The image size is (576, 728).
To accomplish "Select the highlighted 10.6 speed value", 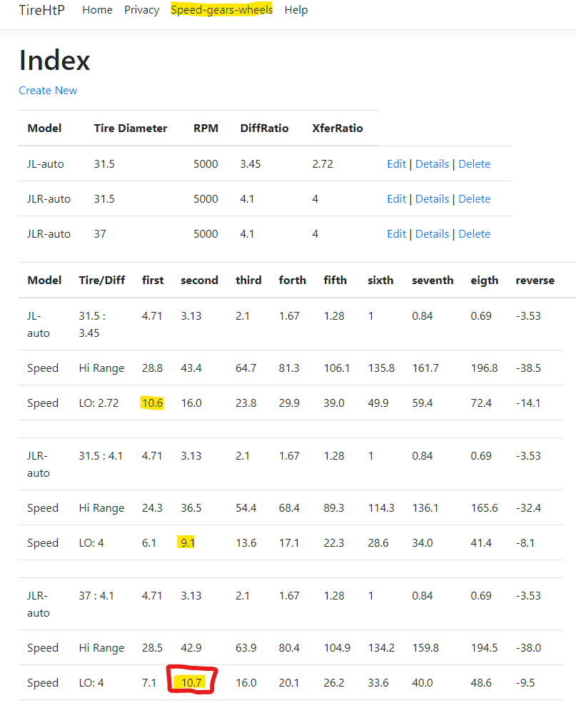I will point(153,403).
